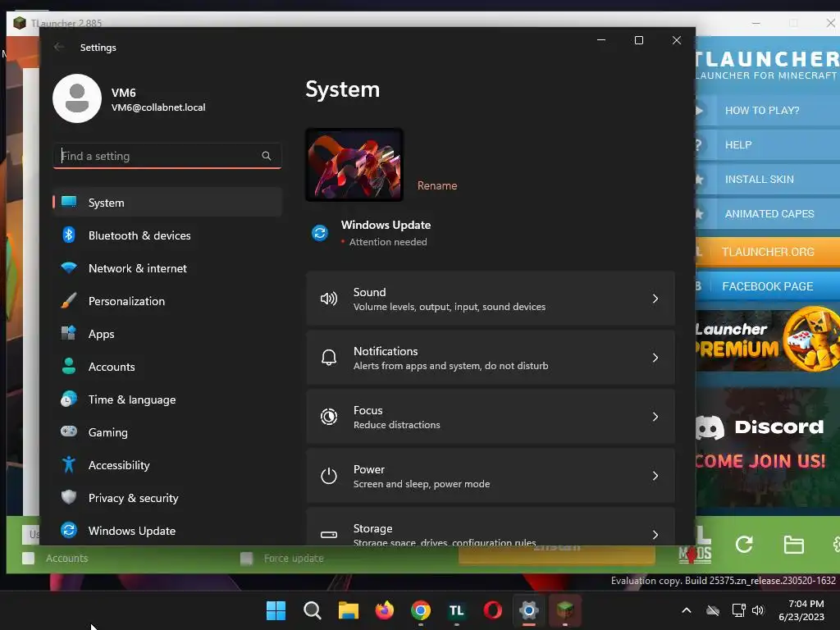840x630 pixels.
Task: Open FACEBOOK PAGE link in TLauncher
Action: pos(767,286)
